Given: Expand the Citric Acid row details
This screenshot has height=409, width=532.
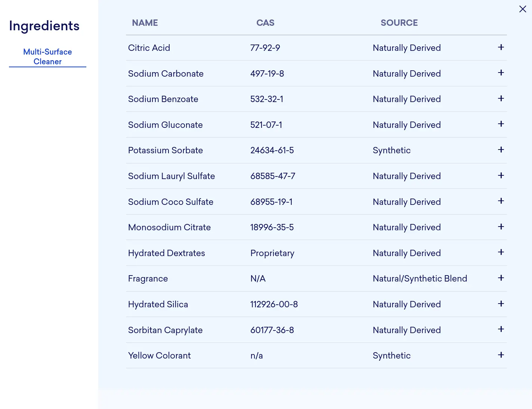Looking at the screenshot, I should coord(501,47).
